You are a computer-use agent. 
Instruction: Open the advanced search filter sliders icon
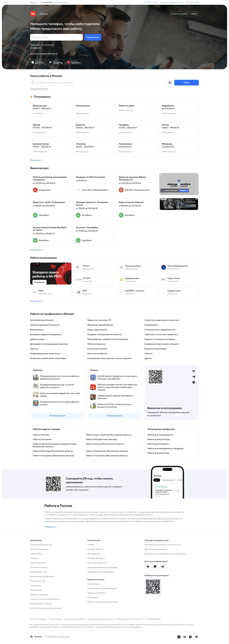point(170,82)
